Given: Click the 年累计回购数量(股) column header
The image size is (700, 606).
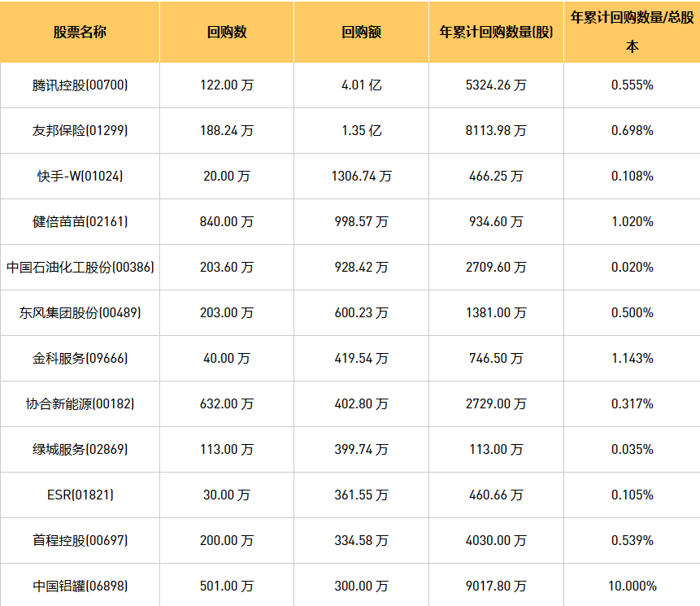Looking at the screenshot, I should pos(496,33).
